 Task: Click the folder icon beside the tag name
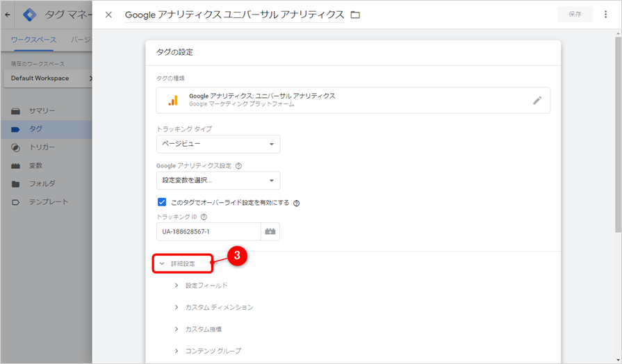[x=355, y=15]
